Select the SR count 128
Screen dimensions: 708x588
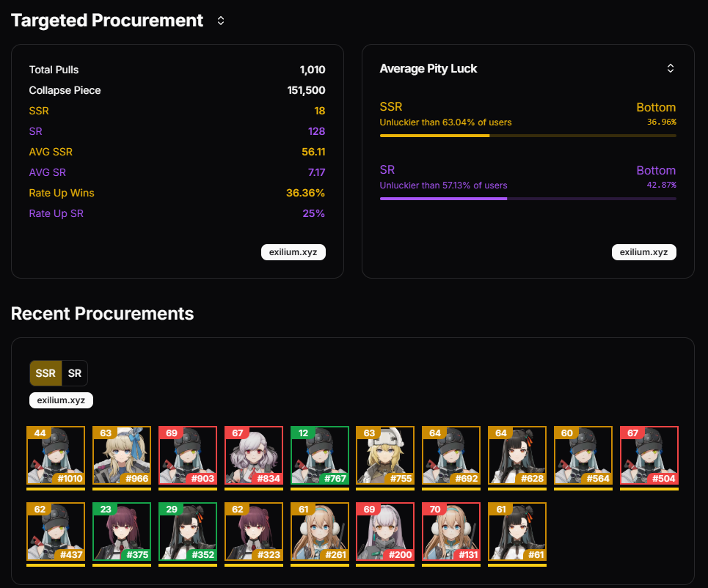[x=316, y=131]
